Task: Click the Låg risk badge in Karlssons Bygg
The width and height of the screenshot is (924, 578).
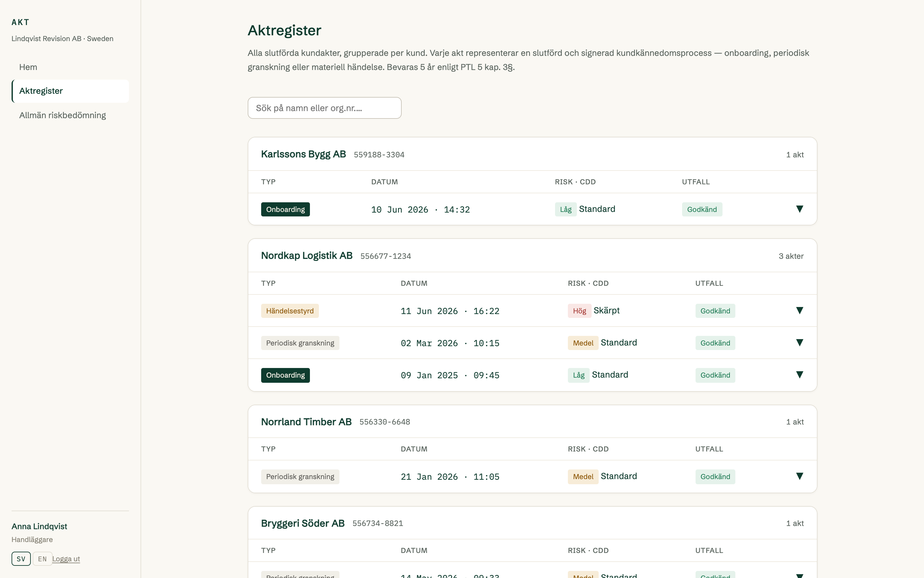Action: (x=566, y=209)
